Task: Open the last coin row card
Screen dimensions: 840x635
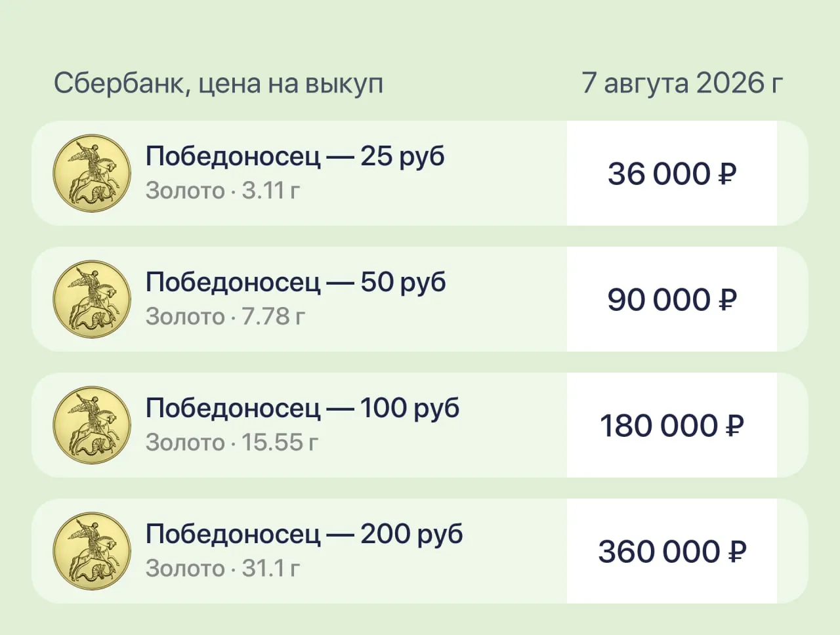Action: [420, 551]
